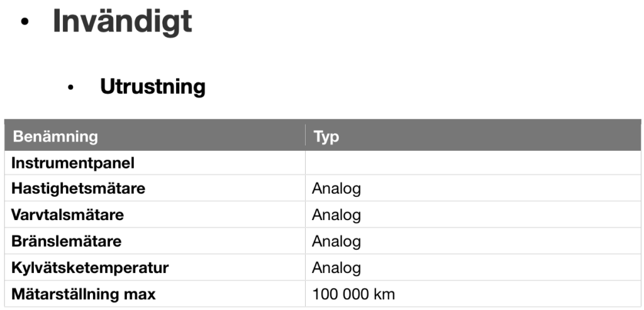The height and width of the screenshot is (310, 644).
Task: Click the bullet before Invändigt
Action: [x=25, y=23]
